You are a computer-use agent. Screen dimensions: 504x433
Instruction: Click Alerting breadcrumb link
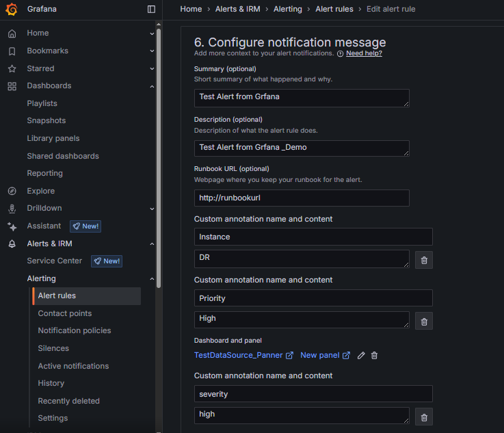click(288, 9)
